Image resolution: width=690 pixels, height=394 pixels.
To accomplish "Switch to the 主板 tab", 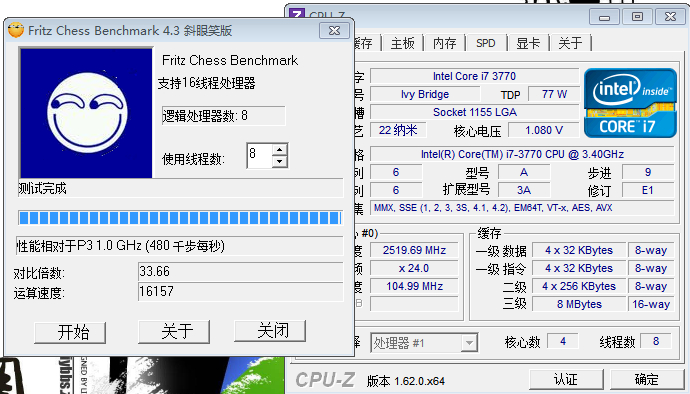I will point(402,43).
